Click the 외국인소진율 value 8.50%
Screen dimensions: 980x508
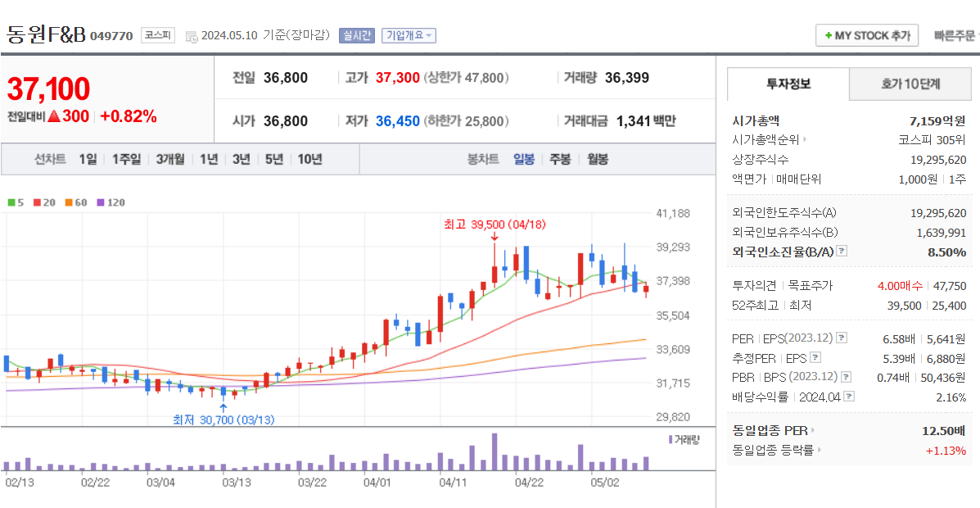[947, 252]
